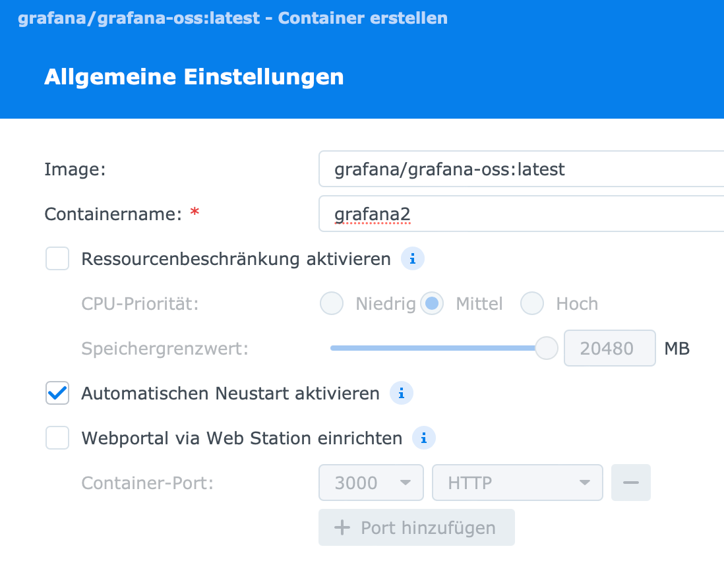Open info tooltip for Webportal via Web Station

point(423,438)
